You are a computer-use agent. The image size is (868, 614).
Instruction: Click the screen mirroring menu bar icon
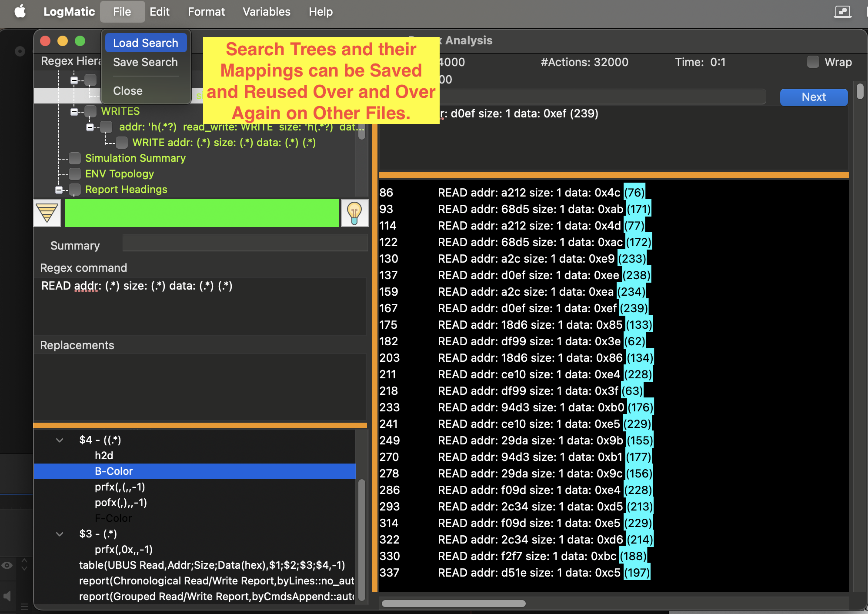pos(842,12)
